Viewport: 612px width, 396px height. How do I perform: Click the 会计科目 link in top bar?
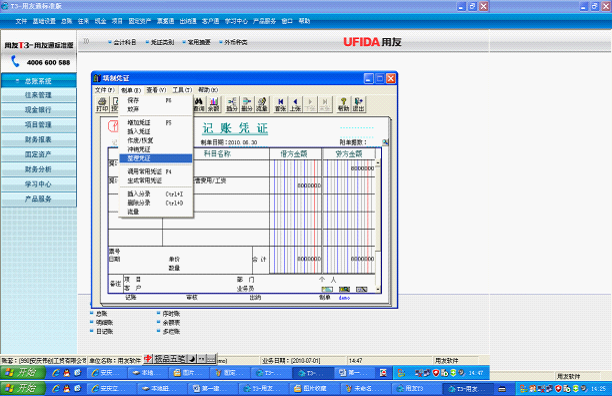[125, 42]
